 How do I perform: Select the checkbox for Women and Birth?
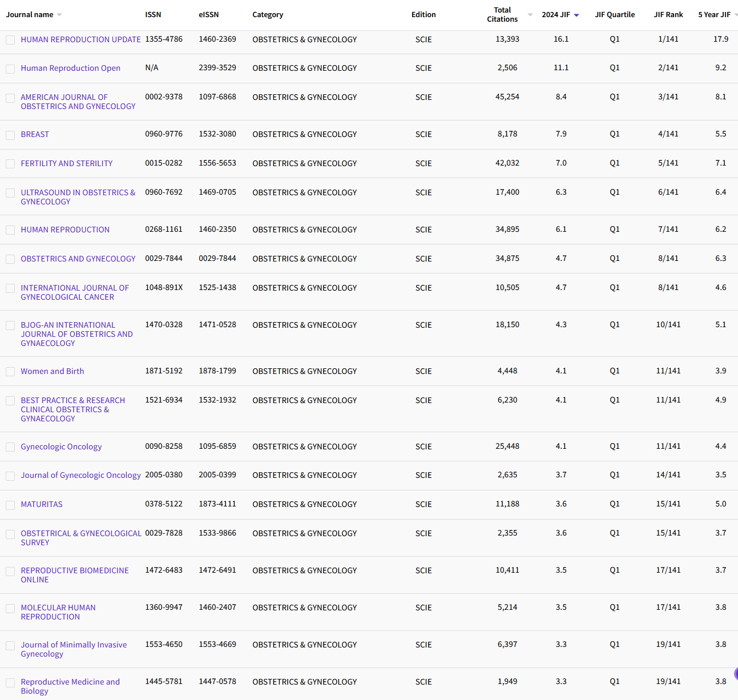tap(10, 372)
